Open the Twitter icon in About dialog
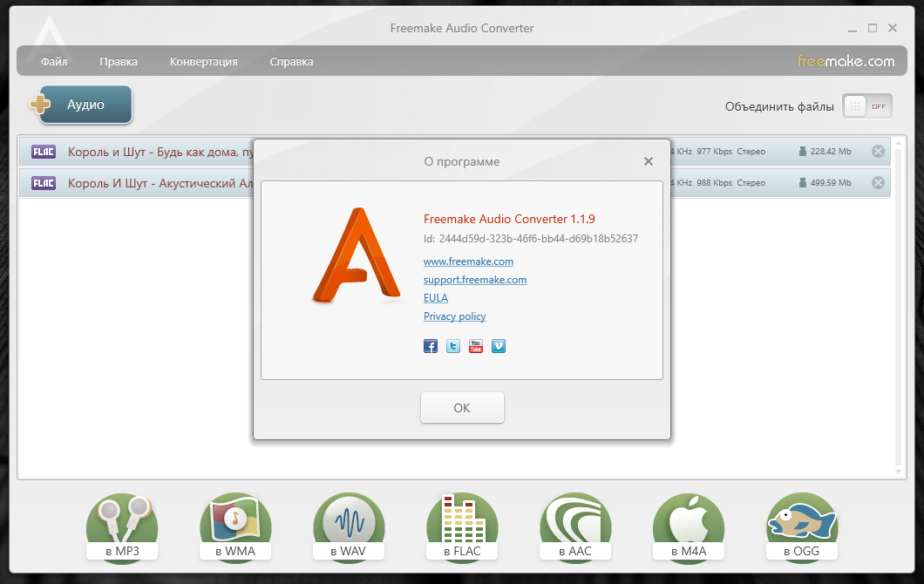 click(x=453, y=346)
